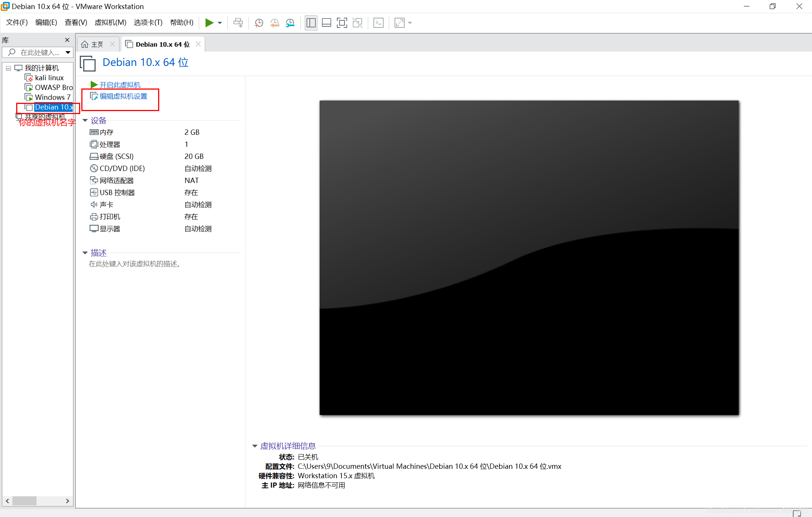The image size is (812, 517).
Task: Close the library panel with X
Action: pyautogui.click(x=67, y=40)
